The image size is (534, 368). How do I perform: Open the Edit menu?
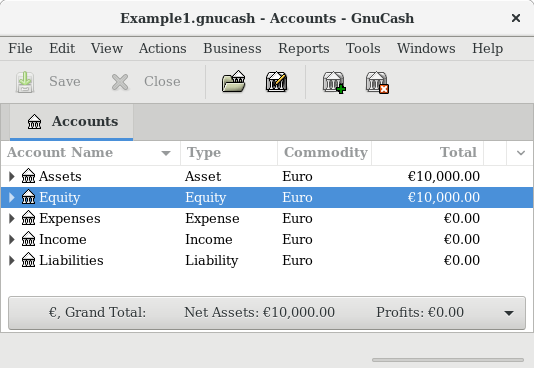point(62,48)
